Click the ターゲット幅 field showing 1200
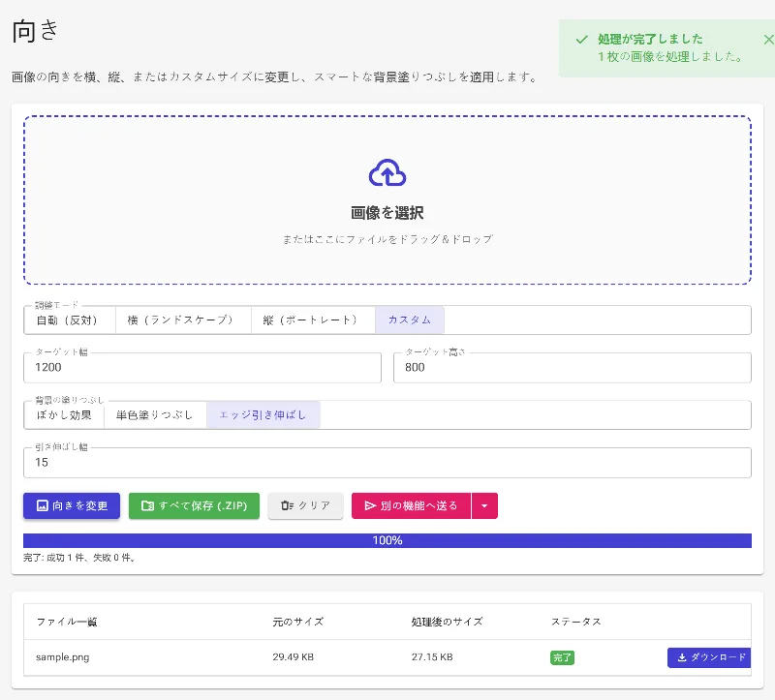 click(x=202, y=368)
